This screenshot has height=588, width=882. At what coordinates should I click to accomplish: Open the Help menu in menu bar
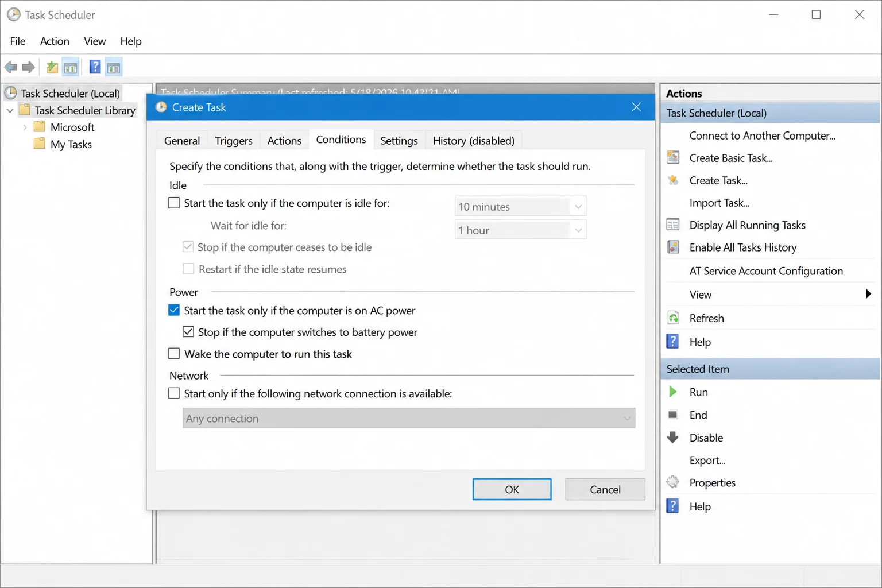(x=131, y=41)
